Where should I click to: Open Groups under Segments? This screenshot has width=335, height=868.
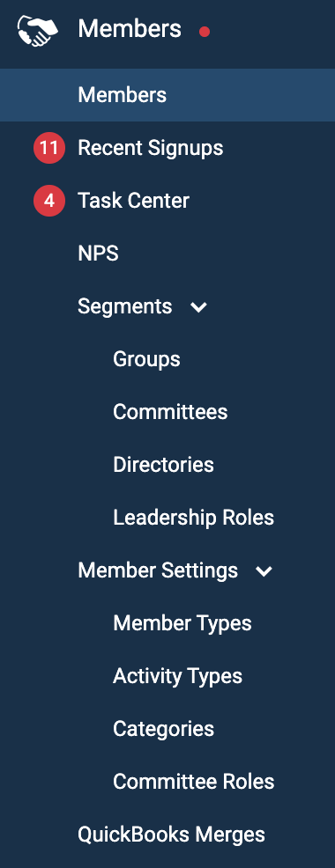click(x=146, y=359)
